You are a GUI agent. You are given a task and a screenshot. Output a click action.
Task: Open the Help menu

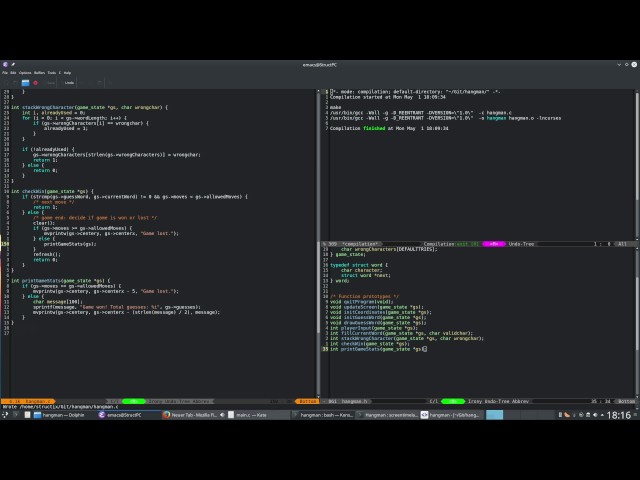pos(67,73)
